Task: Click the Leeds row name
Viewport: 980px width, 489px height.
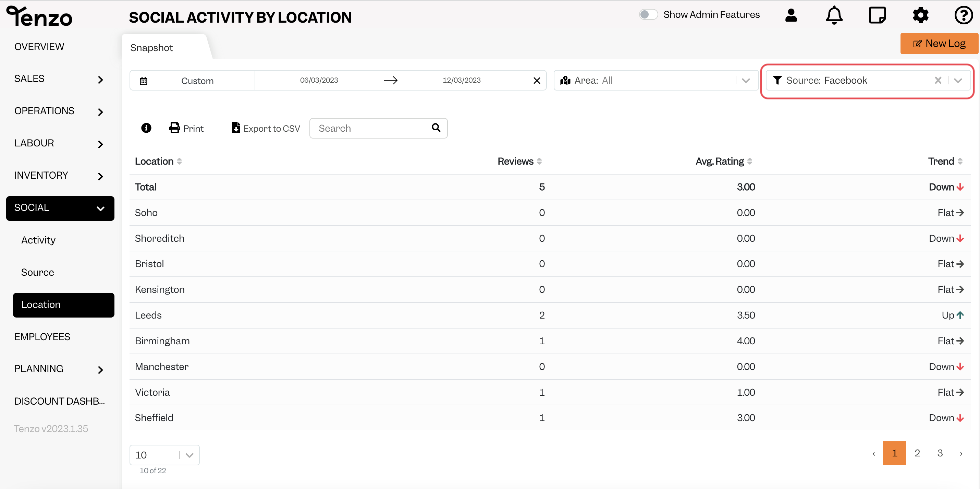Action: [x=148, y=315]
